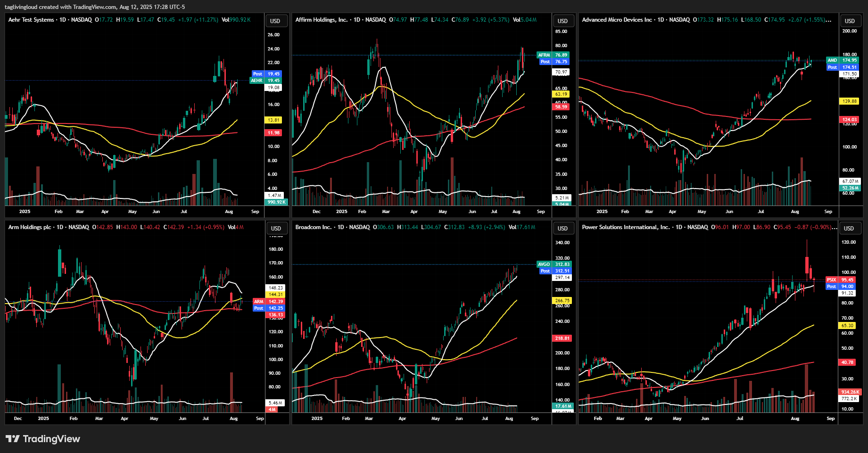Select the 67.07M volume label on AMD chart
868x453 pixels.
851,181
